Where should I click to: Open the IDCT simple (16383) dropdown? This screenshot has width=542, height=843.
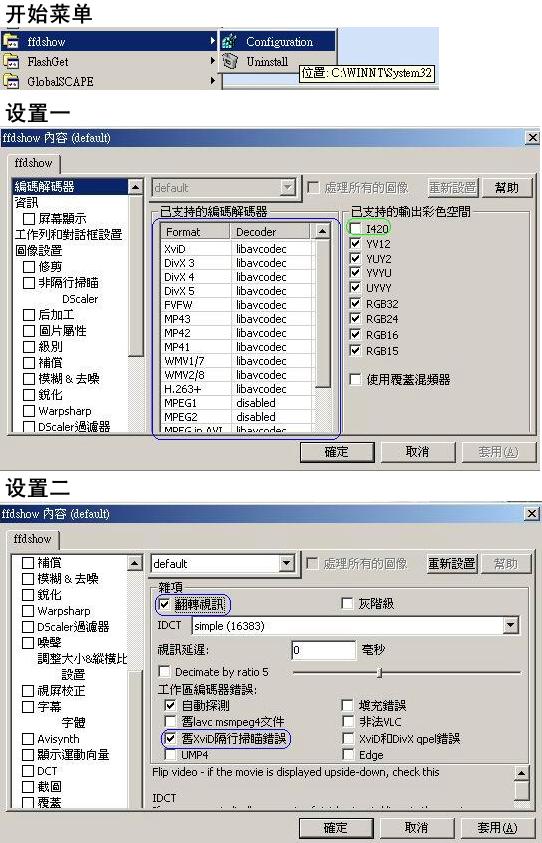(x=510, y=625)
